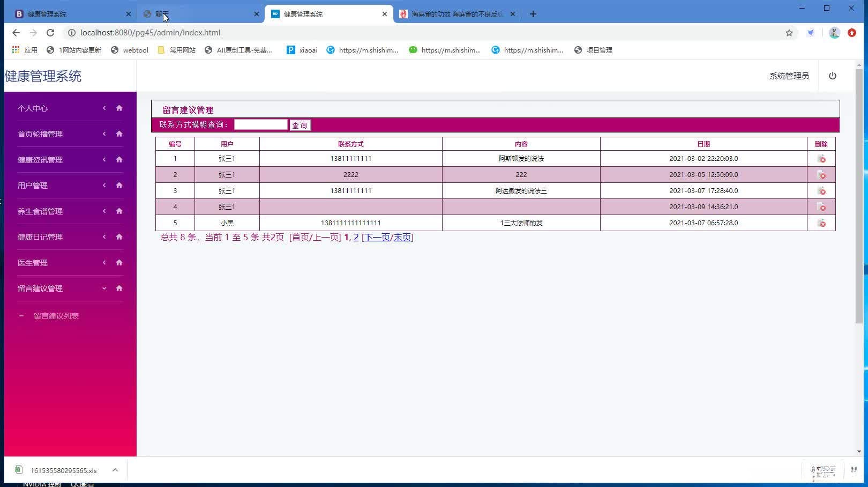Expand the 养生食谱管理 chevron
Screen dimensions: 868x487
tap(104, 211)
